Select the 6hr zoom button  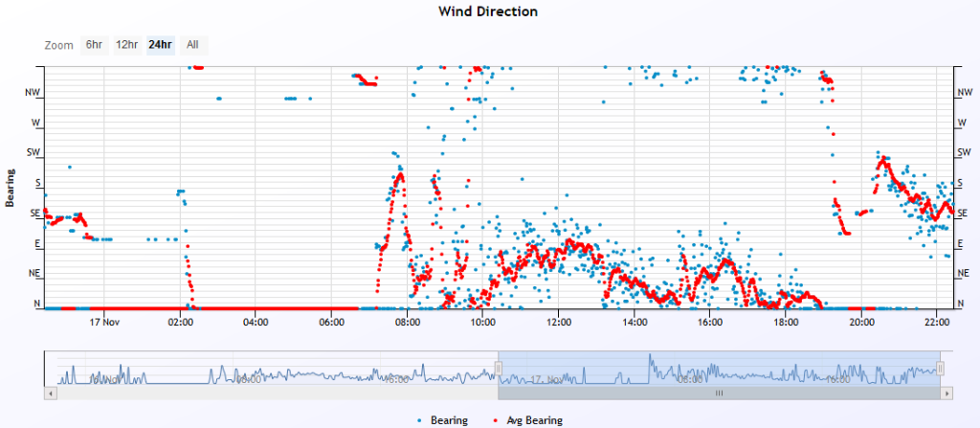coord(94,45)
